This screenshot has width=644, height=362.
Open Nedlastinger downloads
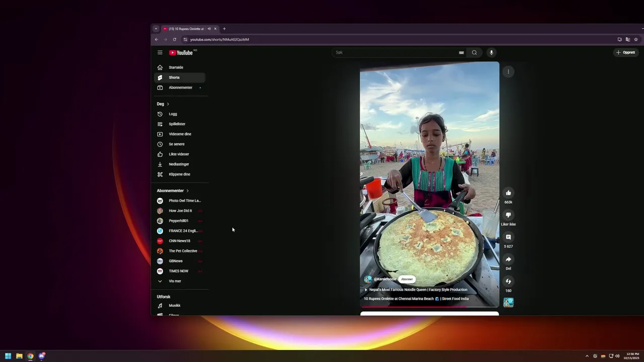tap(180, 164)
